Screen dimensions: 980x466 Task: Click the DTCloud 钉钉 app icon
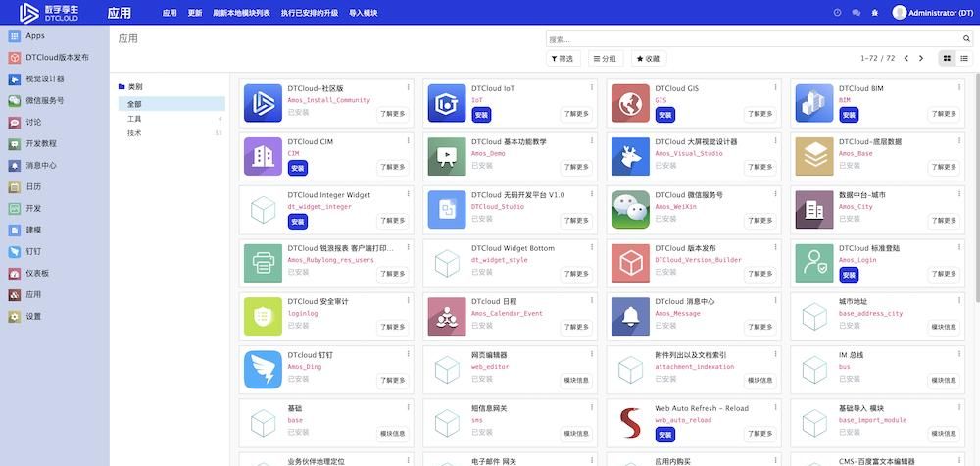[263, 370]
